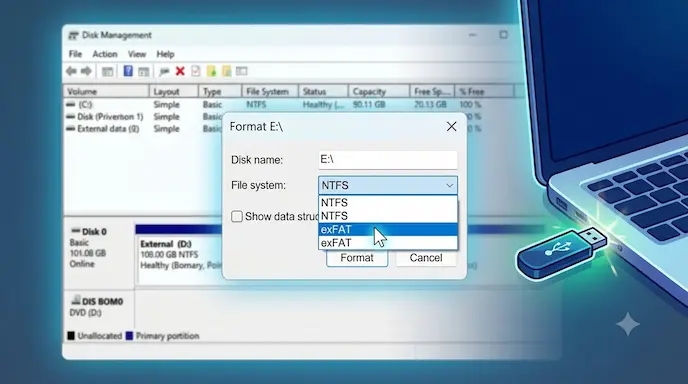This screenshot has width=688, height=384.
Task: Click the black Unallocated legend swatch
Action: point(71,336)
